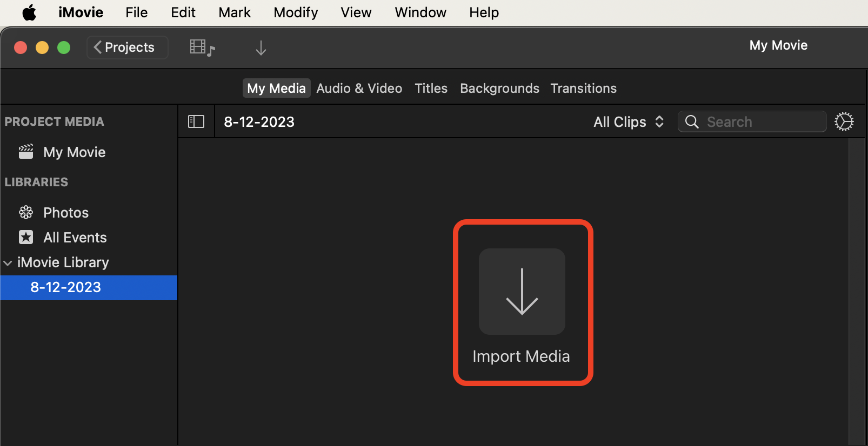The width and height of the screenshot is (868, 446).
Task: Click the 8-12-2023 event title in browser header
Action: [x=259, y=122]
